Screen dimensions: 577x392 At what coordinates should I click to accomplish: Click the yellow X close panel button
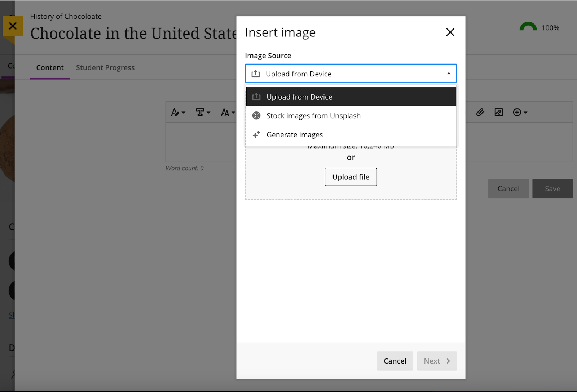13,26
